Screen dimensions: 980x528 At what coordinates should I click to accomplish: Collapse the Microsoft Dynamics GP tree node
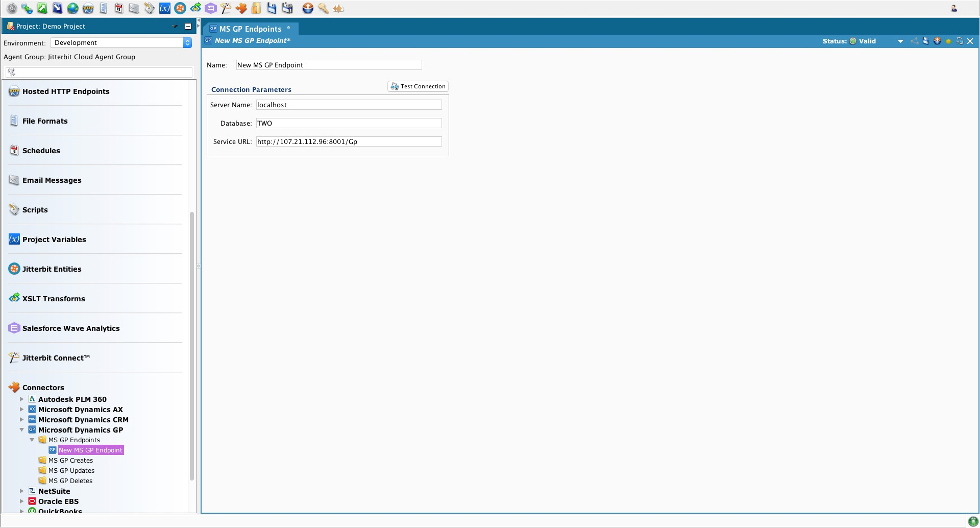click(21, 430)
